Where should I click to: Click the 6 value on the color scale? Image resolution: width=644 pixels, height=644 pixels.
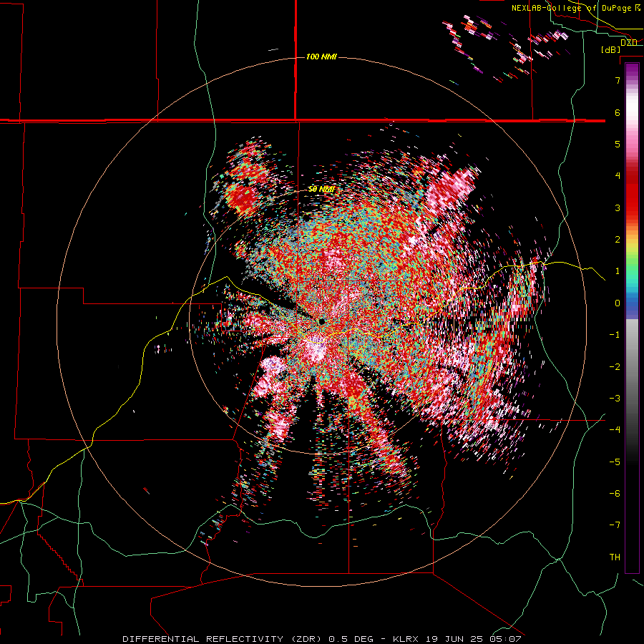click(x=618, y=112)
